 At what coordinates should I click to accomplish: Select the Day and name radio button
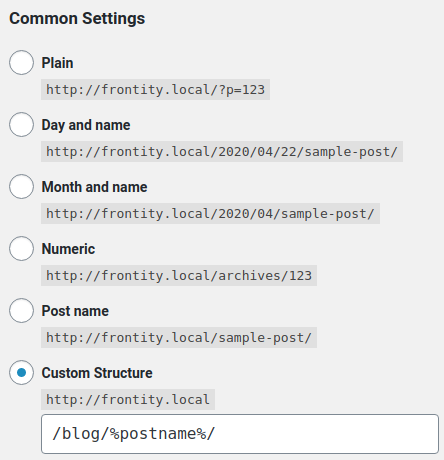(21, 124)
